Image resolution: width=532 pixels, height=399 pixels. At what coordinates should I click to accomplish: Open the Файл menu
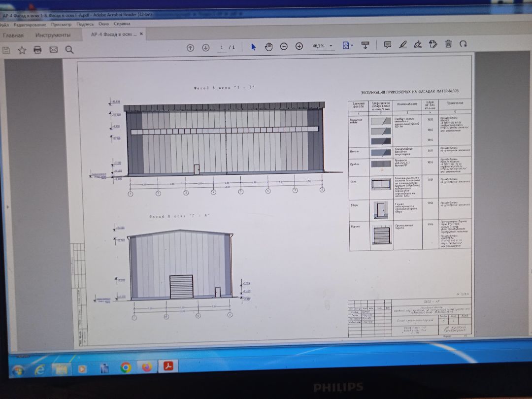(5, 24)
